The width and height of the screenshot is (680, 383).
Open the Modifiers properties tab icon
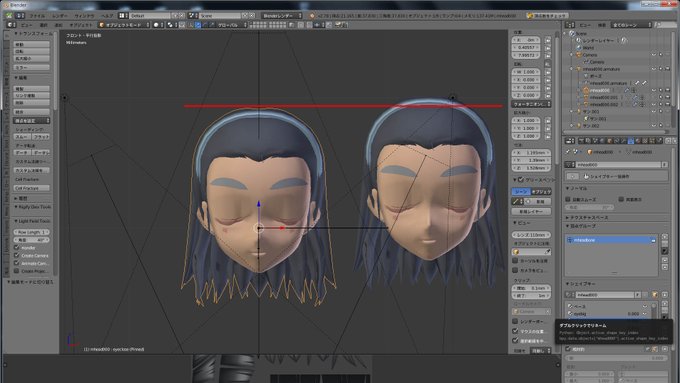pos(623,141)
